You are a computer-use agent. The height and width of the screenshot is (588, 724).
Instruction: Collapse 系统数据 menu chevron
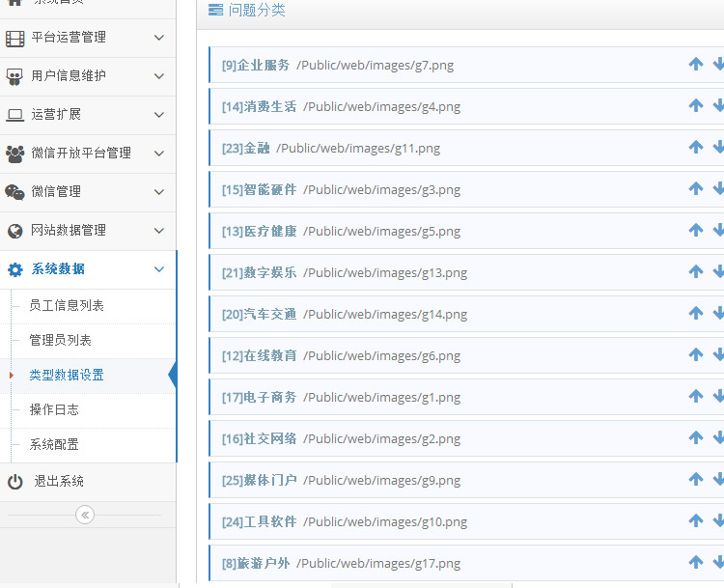point(159,269)
